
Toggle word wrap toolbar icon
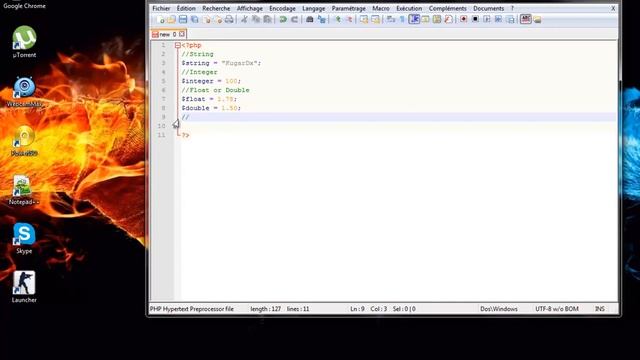point(391,19)
